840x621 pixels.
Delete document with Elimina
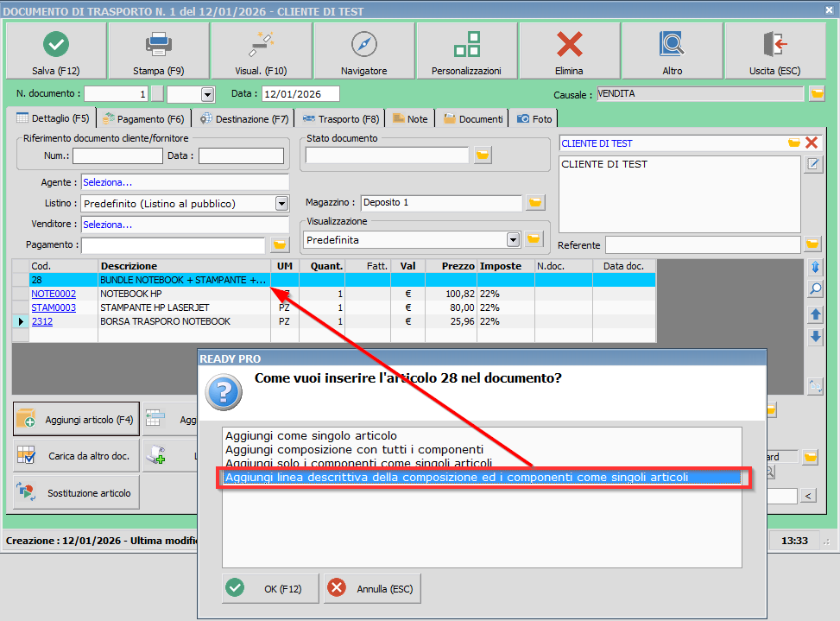(x=569, y=52)
